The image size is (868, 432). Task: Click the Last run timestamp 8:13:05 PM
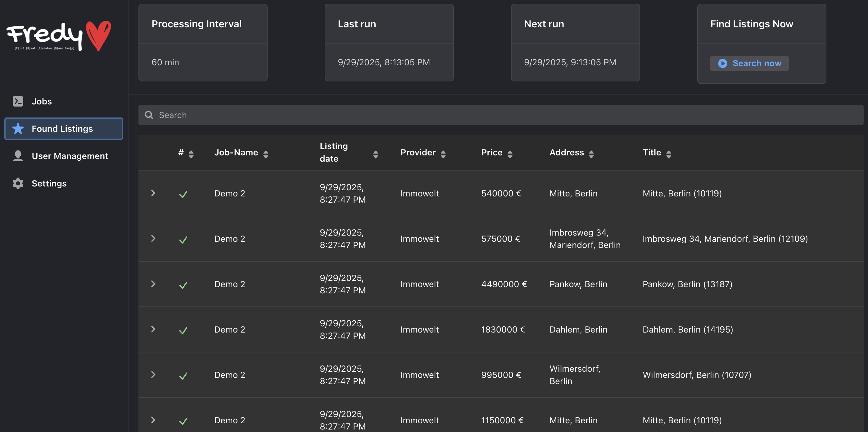383,62
